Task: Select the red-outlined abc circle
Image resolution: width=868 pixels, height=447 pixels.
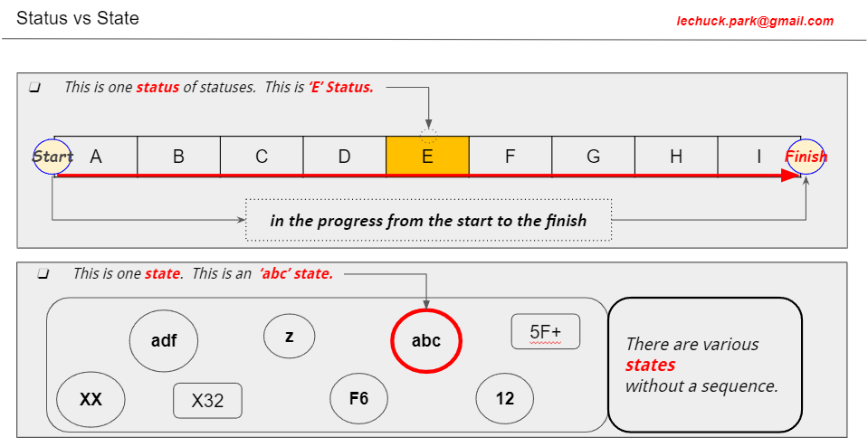Action: tap(426, 341)
